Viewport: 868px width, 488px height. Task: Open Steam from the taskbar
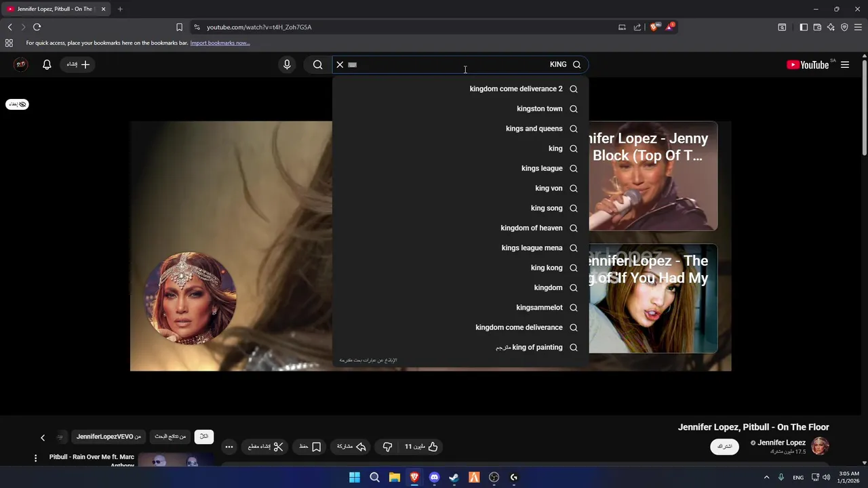(454, 477)
